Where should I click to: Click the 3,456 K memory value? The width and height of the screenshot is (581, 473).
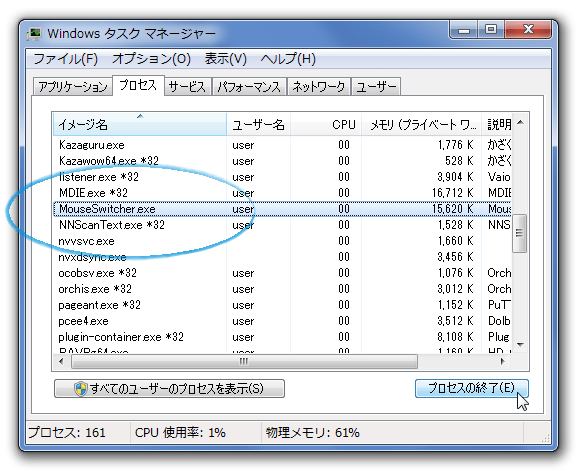[455, 257]
